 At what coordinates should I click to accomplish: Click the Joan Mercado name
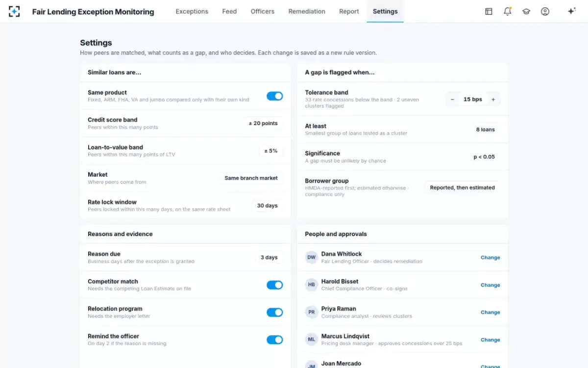(x=341, y=364)
